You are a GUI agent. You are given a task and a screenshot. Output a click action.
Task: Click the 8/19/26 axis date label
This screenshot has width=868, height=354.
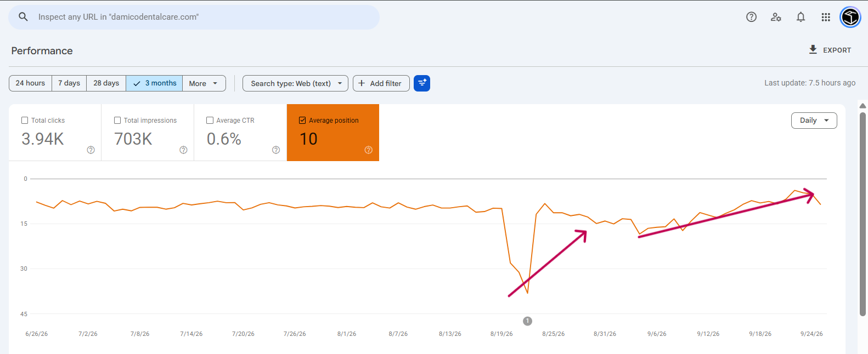pyautogui.click(x=501, y=334)
